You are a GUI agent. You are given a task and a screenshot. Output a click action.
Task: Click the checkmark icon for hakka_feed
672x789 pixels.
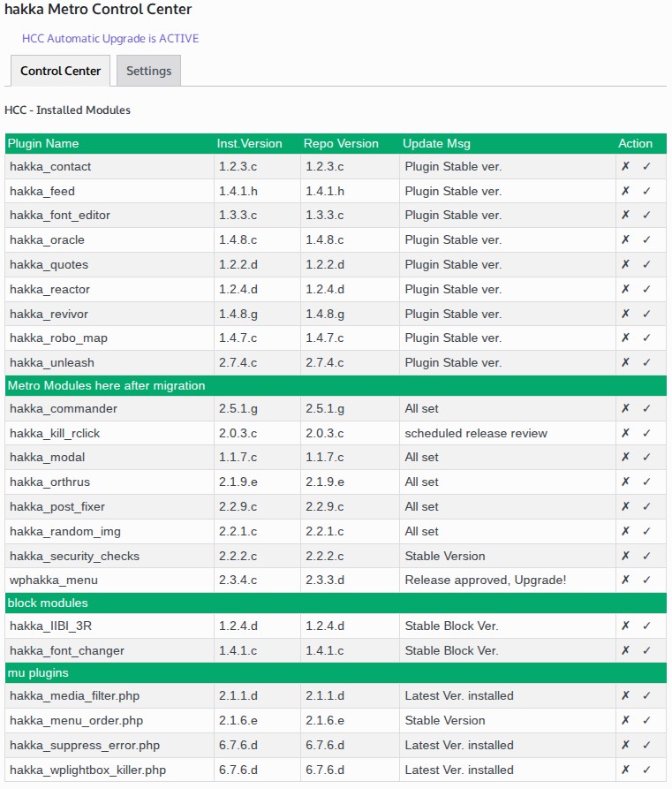646,191
